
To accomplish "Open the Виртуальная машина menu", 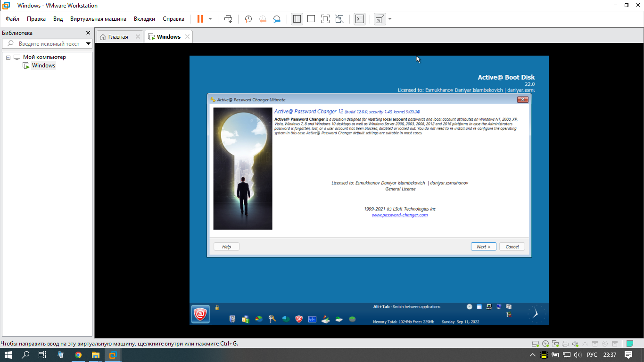I will tap(98, 19).
